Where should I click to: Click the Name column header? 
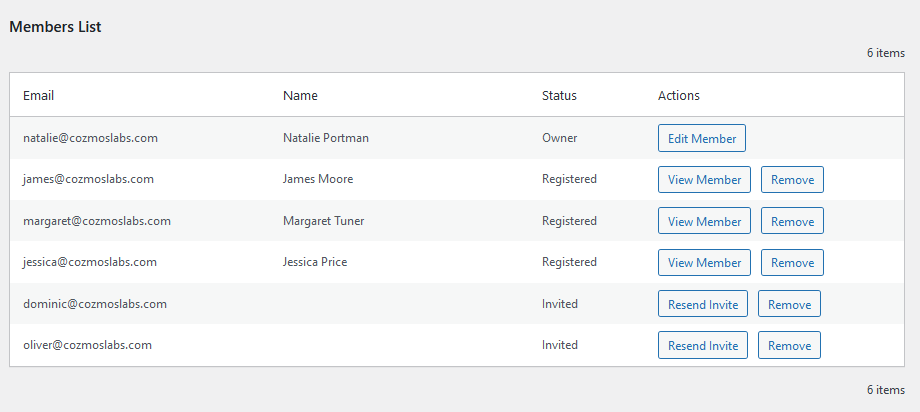pos(300,95)
